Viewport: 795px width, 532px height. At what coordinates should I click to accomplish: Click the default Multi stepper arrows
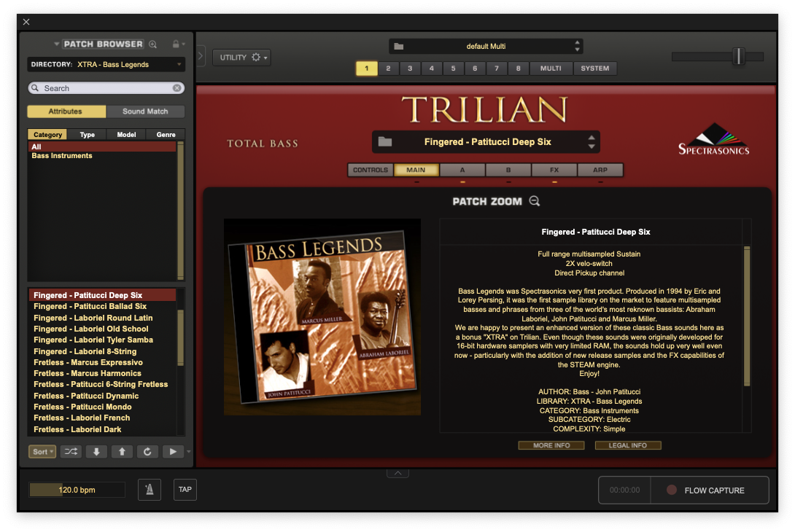577,46
